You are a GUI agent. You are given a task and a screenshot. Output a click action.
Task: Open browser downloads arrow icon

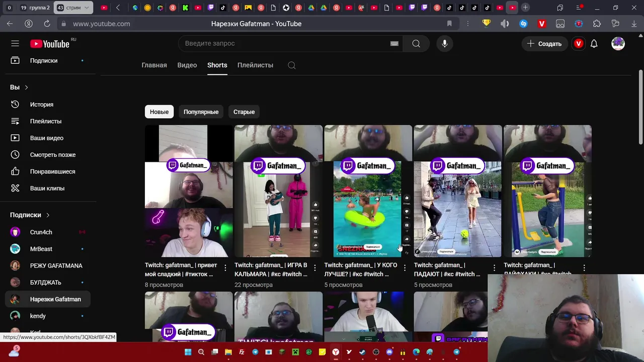(x=634, y=24)
